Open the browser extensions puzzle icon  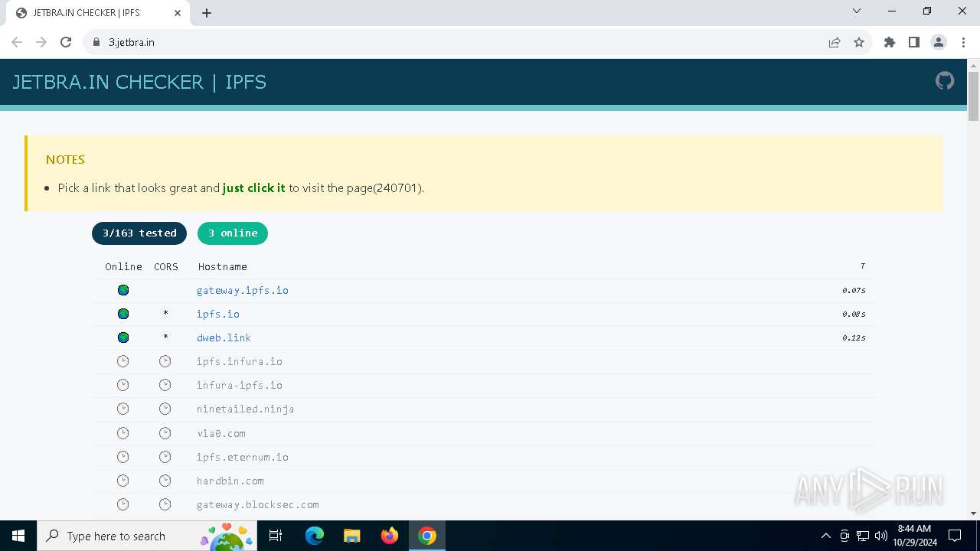pyautogui.click(x=890, y=42)
